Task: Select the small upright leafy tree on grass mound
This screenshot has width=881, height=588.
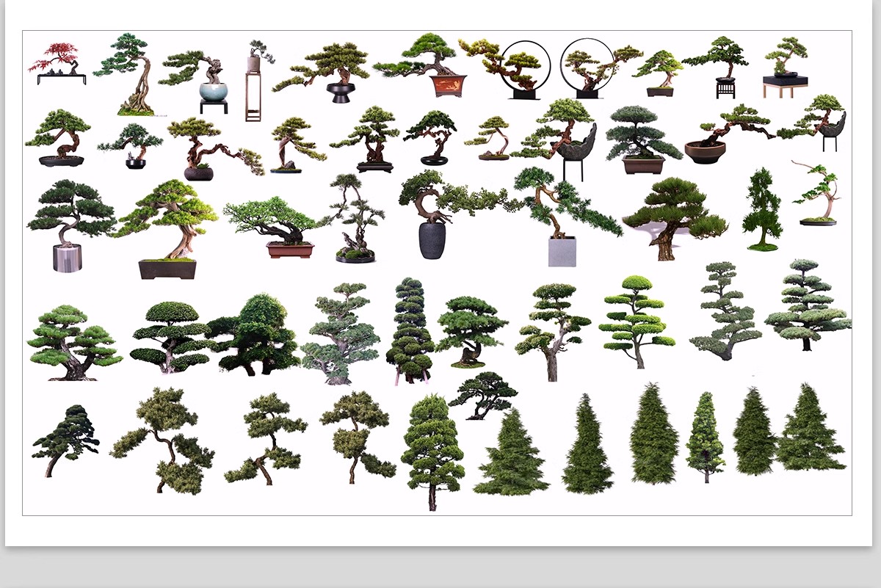Action: click(x=762, y=209)
